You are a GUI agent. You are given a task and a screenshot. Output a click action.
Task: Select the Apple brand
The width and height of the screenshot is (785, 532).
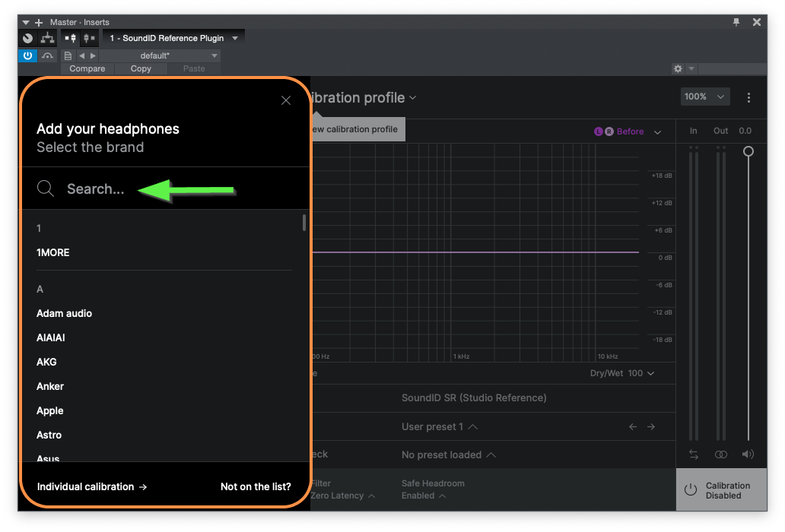tap(50, 410)
